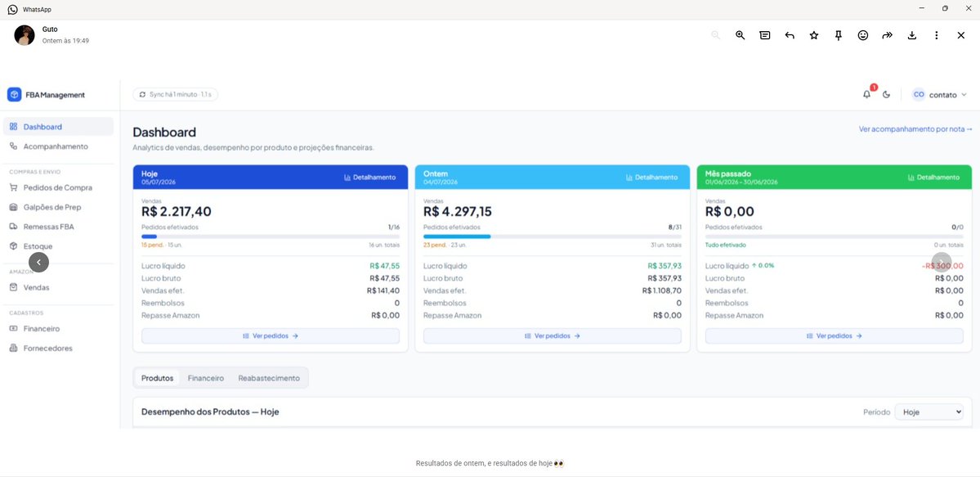Go to previous image with left arrow
The height and width of the screenshot is (477, 980).
pos(38,263)
